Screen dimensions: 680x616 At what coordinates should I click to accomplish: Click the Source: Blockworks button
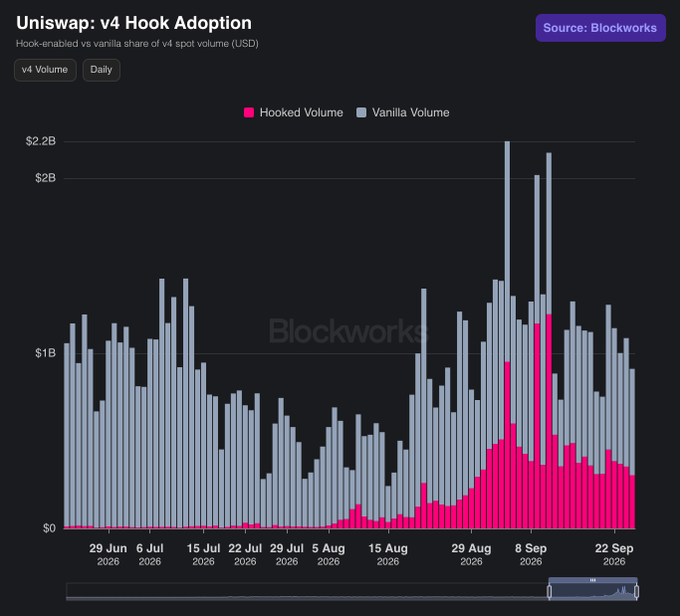[x=600, y=28]
